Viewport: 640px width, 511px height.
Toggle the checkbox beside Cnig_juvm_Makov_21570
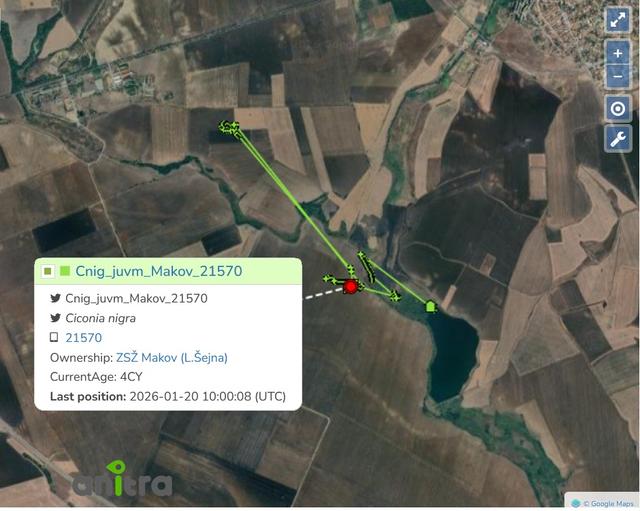tap(48, 271)
